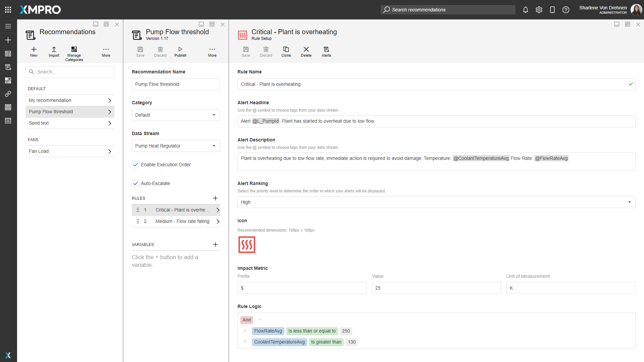Click the notifications bell icon
The height and width of the screenshot is (362, 644).
point(526,10)
